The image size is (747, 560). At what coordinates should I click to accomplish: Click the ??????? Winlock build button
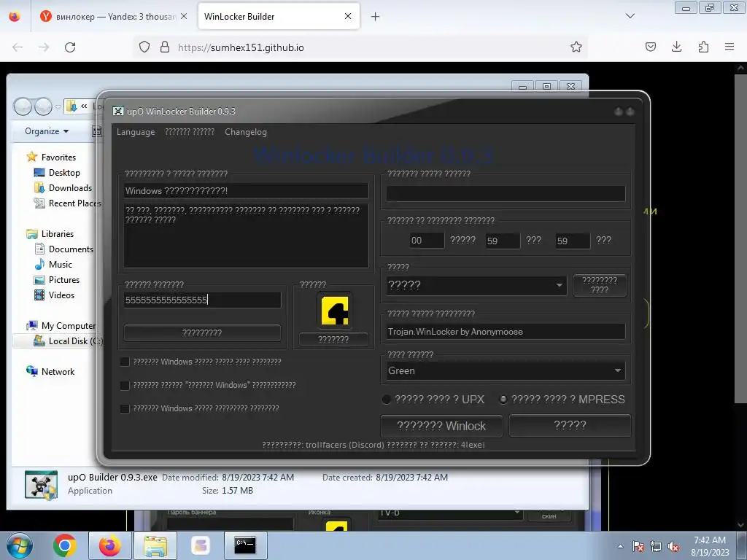[441, 426]
